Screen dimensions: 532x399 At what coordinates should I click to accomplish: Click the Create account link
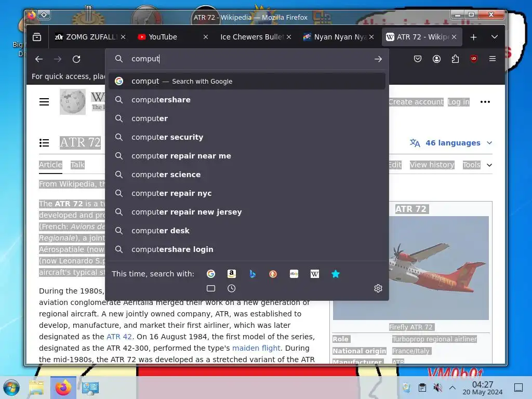416,102
